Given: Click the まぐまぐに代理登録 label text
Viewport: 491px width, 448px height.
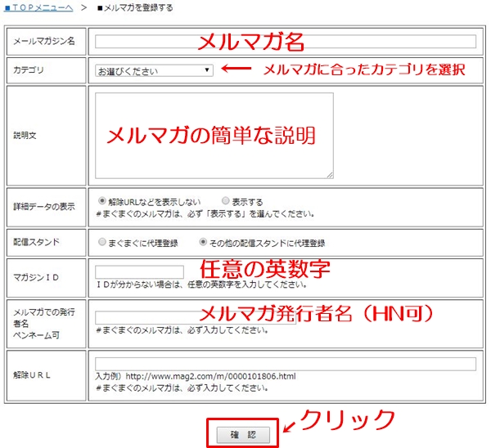Looking at the screenshot, I should pos(143,243).
